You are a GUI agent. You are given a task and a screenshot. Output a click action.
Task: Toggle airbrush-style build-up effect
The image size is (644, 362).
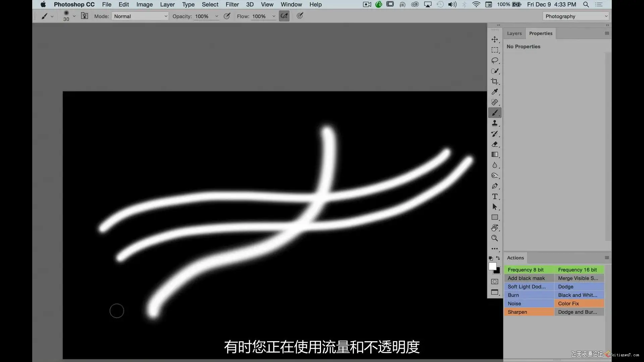(x=284, y=16)
